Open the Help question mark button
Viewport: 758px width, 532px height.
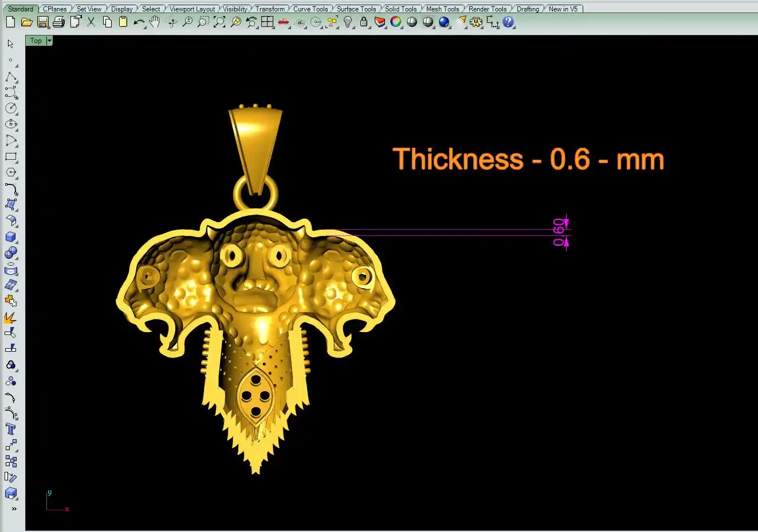(508, 22)
